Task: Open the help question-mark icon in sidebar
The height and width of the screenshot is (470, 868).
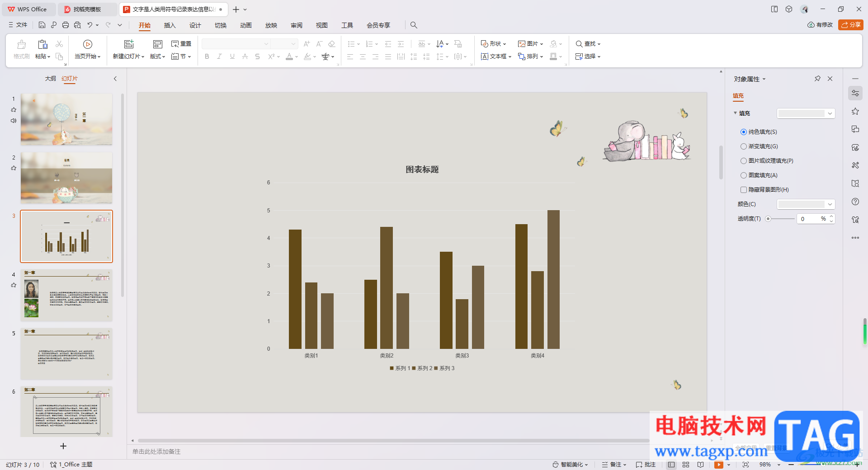Action: click(855, 202)
